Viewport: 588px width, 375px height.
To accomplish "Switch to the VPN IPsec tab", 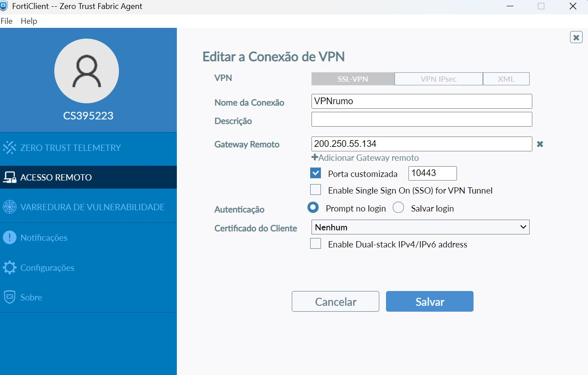I will 439,79.
